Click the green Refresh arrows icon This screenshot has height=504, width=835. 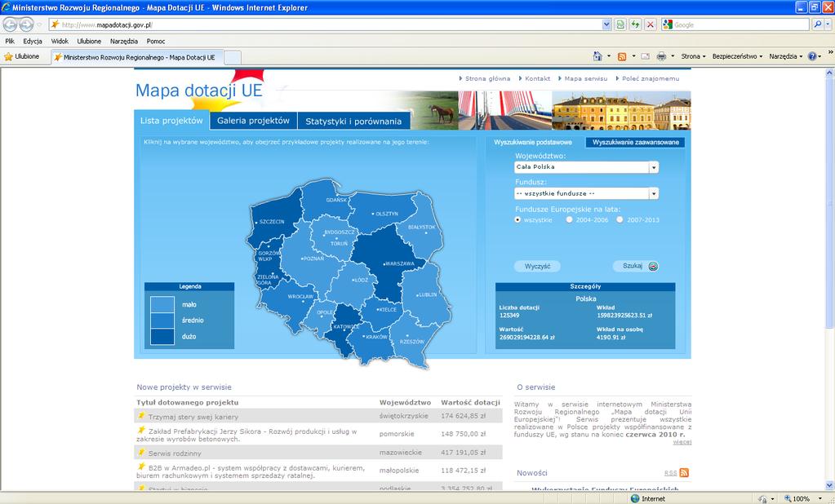[635, 24]
